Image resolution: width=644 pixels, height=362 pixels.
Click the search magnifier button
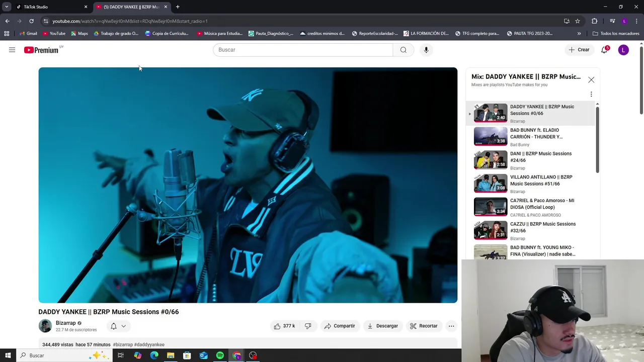tap(403, 50)
